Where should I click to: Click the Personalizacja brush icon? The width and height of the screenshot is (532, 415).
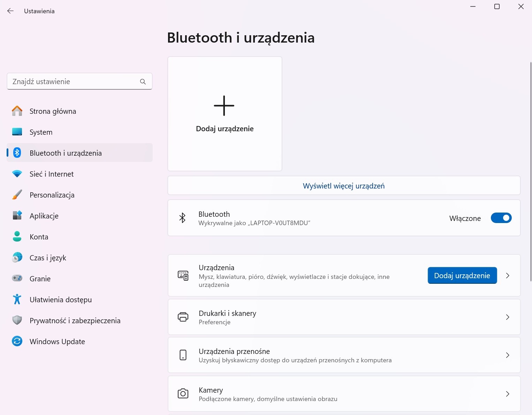(x=17, y=195)
